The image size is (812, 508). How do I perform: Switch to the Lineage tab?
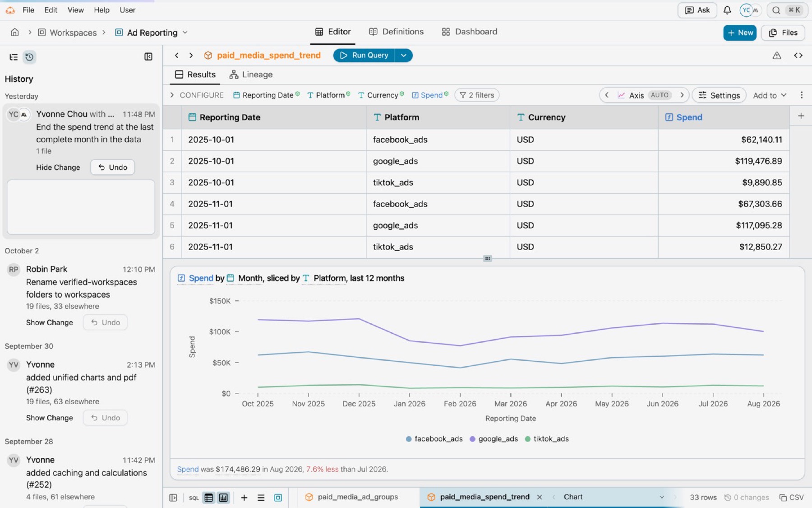pos(251,75)
